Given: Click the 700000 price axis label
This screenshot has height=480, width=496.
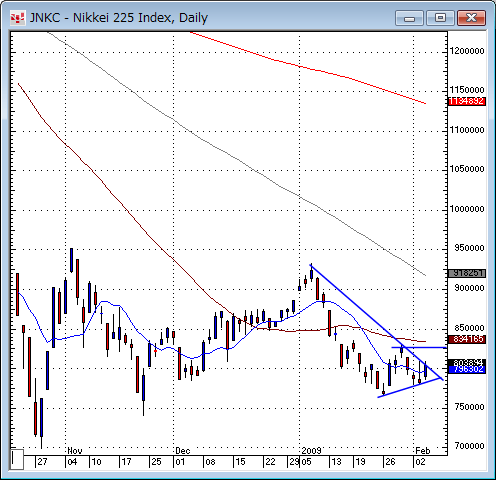Looking at the screenshot, I should tap(469, 446).
